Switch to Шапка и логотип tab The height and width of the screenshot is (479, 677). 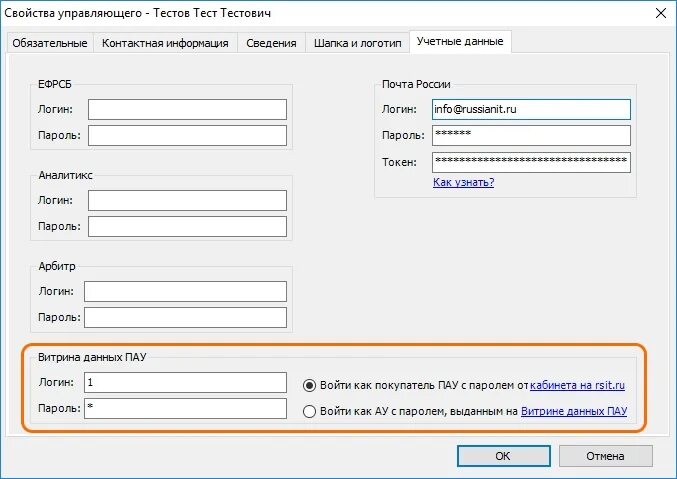point(357,43)
